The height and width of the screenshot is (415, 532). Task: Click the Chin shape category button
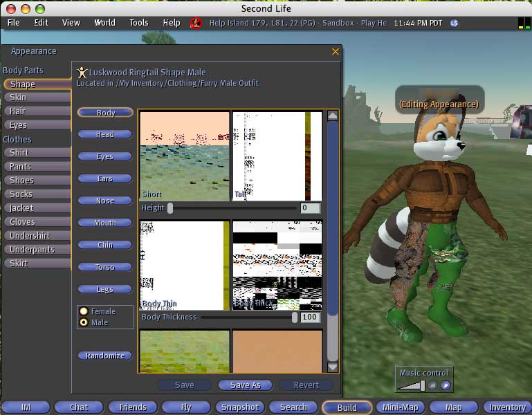(x=105, y=245)
